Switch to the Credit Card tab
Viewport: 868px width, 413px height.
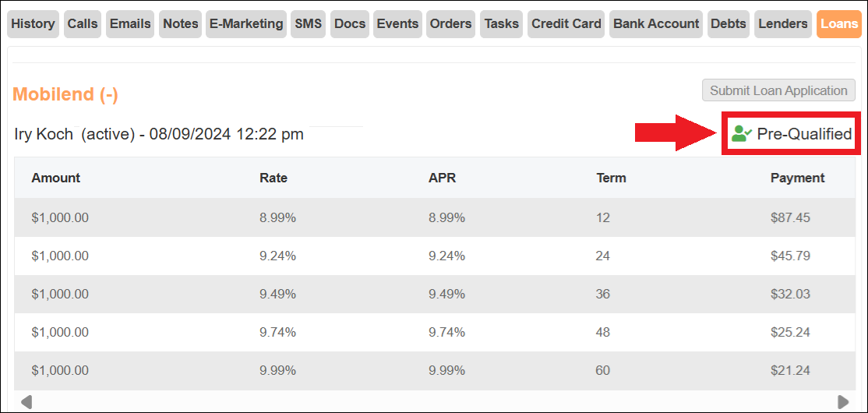(x=566, y=24)
